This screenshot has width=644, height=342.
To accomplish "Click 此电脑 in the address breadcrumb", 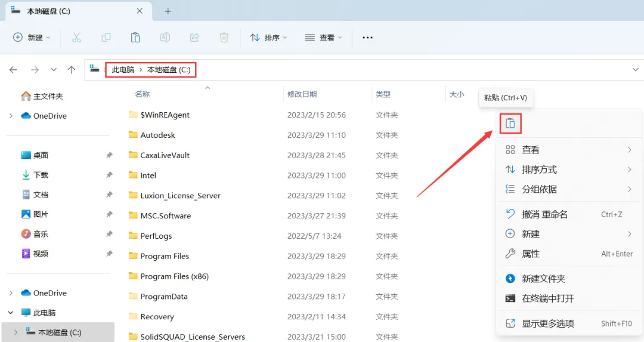I will coord(123,70).
